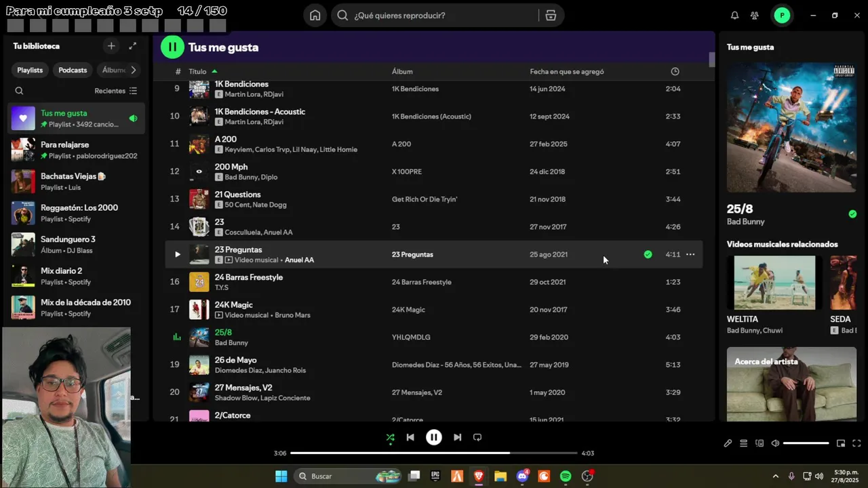Open the browse icon in search bar
This screenshot has width=868, height=488.
point(551,16)
